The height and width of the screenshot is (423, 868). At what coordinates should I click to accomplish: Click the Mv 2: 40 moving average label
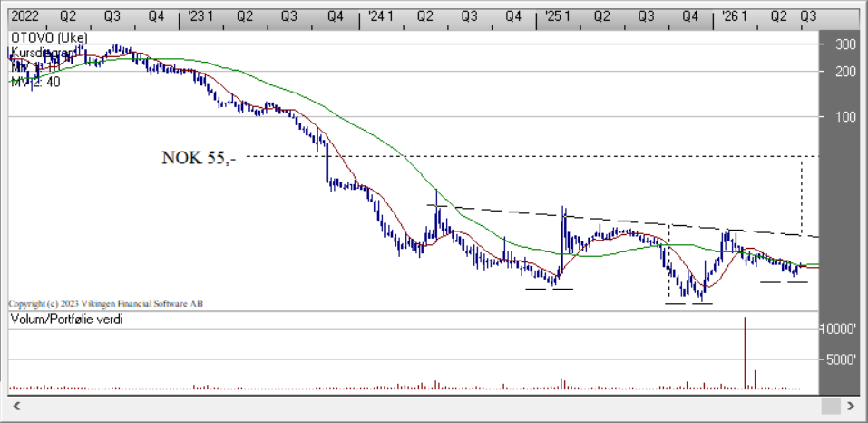[x=35, y=82]
